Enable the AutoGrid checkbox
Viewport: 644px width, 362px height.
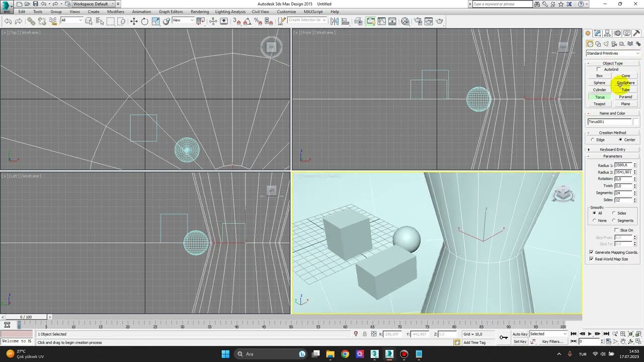598,69
